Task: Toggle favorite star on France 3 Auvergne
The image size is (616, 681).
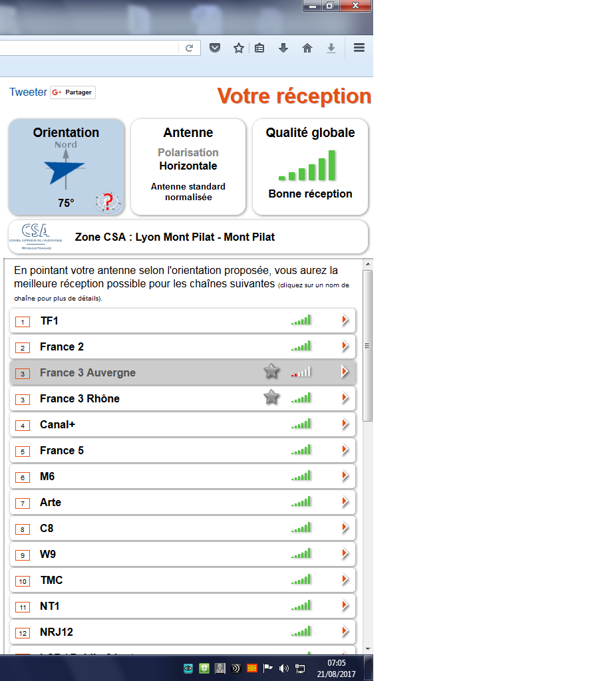Action: pyautogui.click(x=271, y=371)
